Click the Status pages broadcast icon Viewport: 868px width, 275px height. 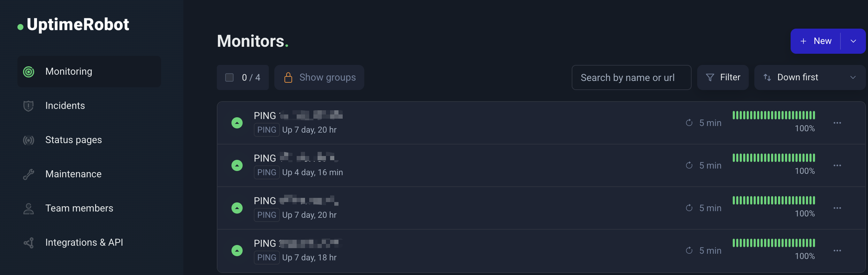29,140
